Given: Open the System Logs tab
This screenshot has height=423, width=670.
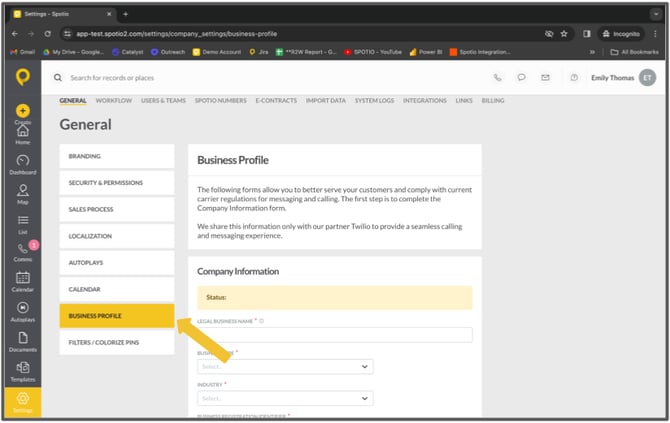Looking at the screenshot, I should click(x=374, y=100).
